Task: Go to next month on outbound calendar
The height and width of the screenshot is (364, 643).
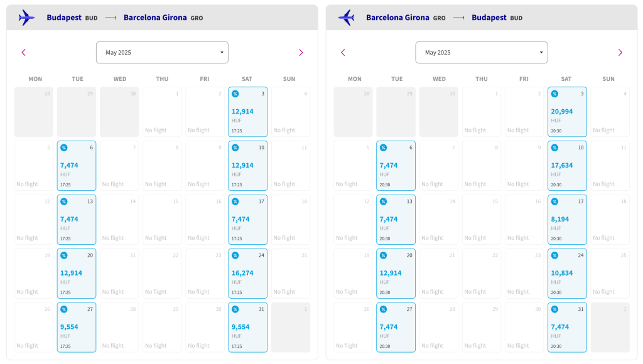Action: coord(301,53)
